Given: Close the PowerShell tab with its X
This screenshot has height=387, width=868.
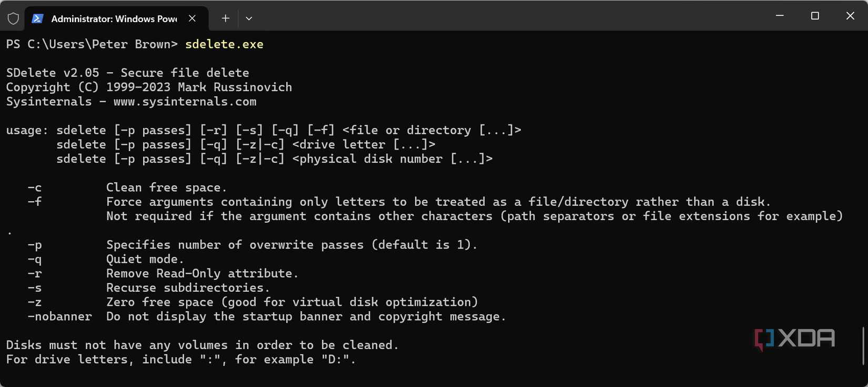Looking at the screenshot, I should pyautogui.click(x=192, y=18).
